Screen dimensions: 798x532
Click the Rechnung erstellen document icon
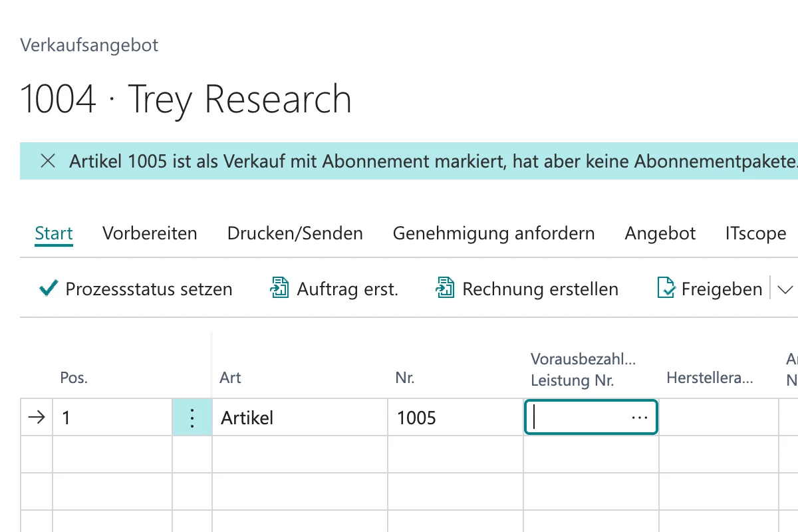point(445,289)
